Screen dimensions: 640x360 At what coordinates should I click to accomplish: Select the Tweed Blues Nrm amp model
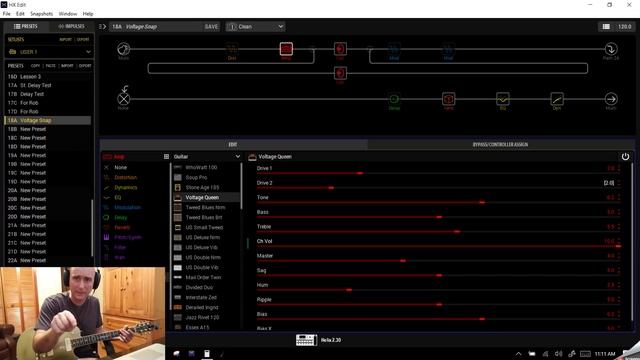(x=206, y=207)
